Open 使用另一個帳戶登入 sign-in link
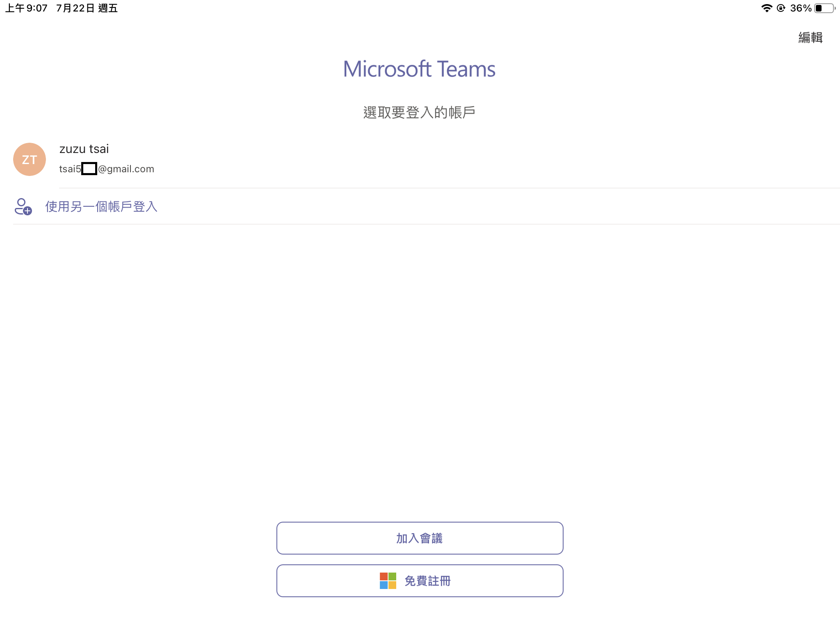 pos(101,206)
